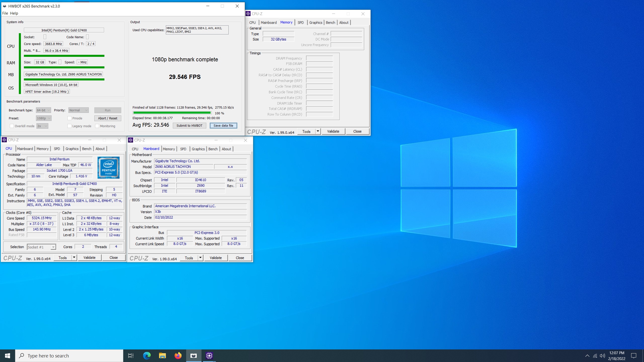Expand Tools arrow in Memory window
The width and height of the screenshot is (644, 362).
click(318, 131)
